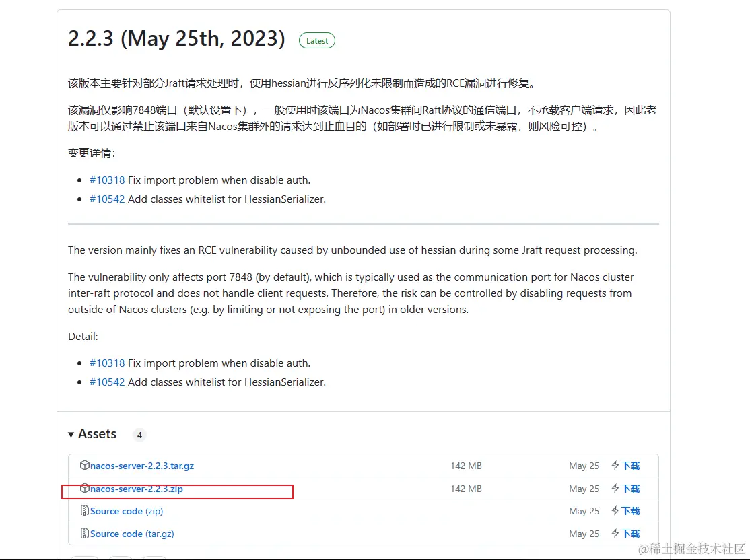This screenshot has height=560, width=750.
Task: Click lightning icon in nacos-server-2.2.3.zip row
Action: click(615, 488)
